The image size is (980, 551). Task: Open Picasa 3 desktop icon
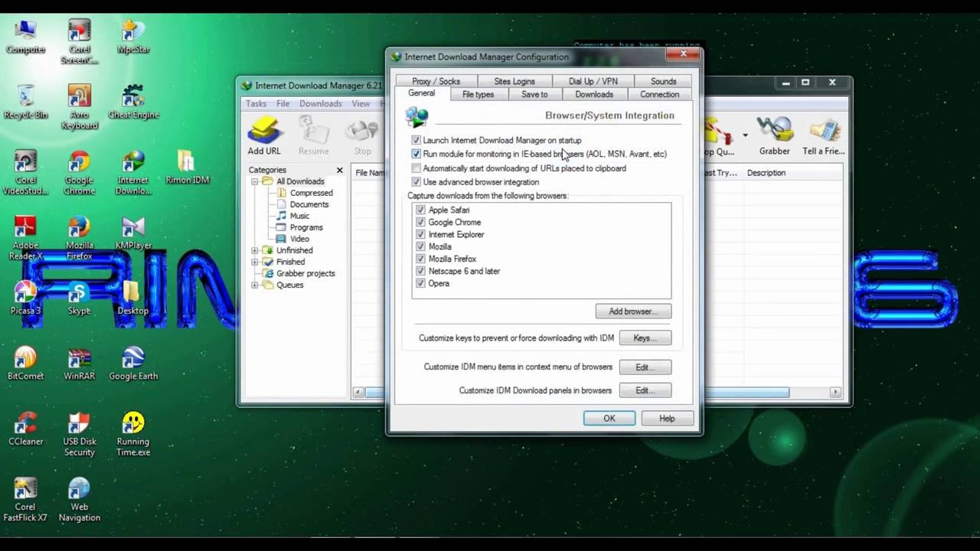coord(25,298)
